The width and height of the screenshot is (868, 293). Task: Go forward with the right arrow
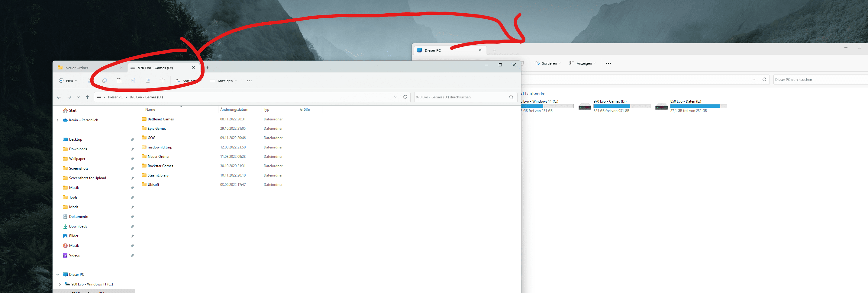(69, 97)
